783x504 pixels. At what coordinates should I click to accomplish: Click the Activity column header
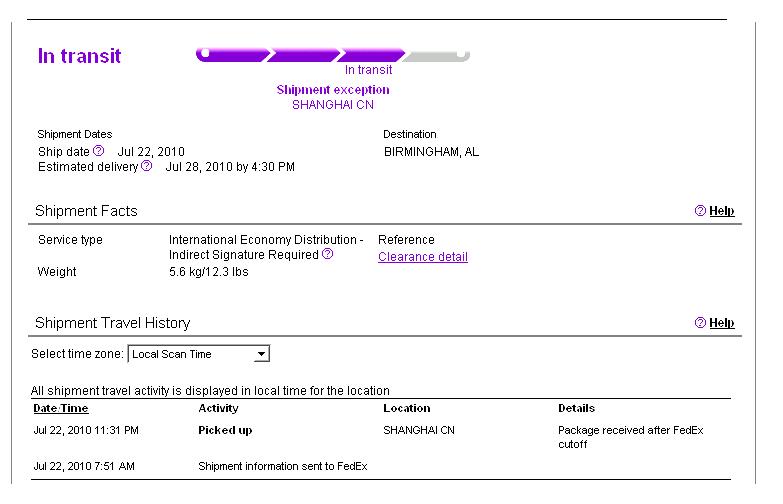tap(218, 408)
